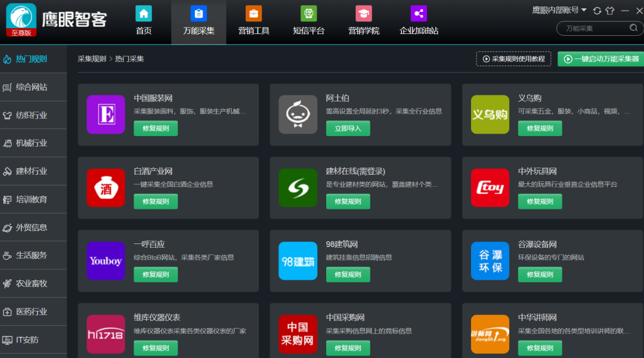Screen dimensions: 644x358
Task: Click the 中外玩具网 Ctoy logo
Action: (x=490, y=187)
